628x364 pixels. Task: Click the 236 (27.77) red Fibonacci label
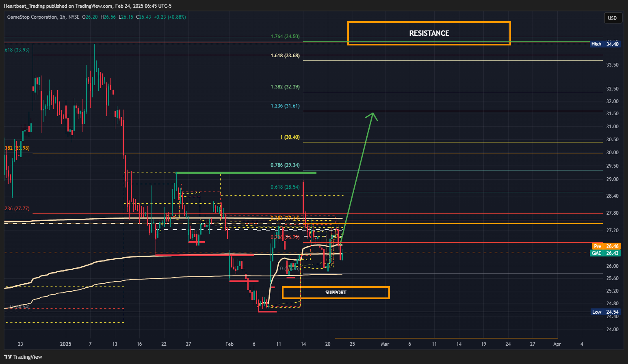pyautogui.click(x=17, y=209)
